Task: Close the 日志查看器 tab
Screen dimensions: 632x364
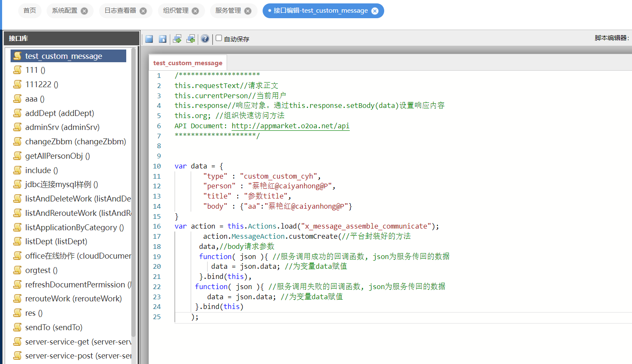Action: point(143,11)
